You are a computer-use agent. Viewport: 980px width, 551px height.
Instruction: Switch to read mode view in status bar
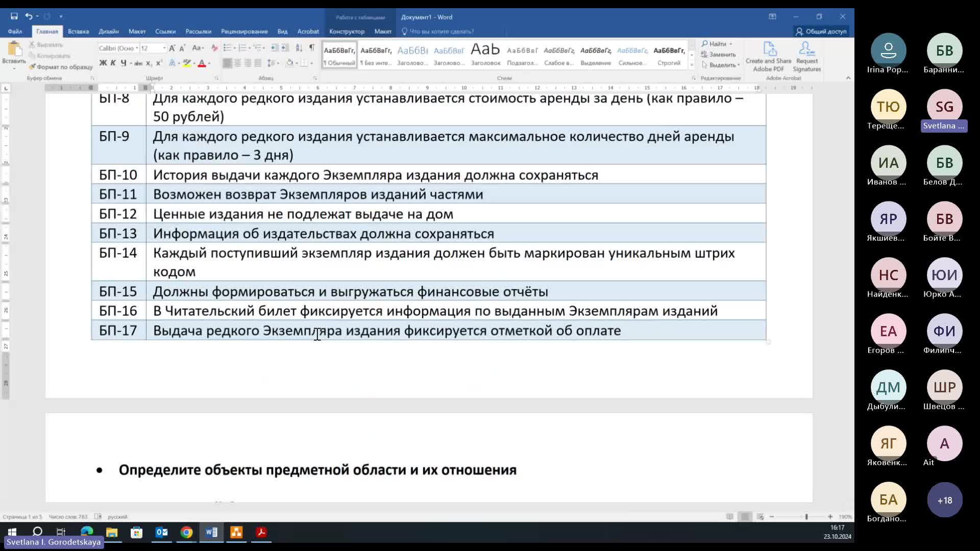730,517
